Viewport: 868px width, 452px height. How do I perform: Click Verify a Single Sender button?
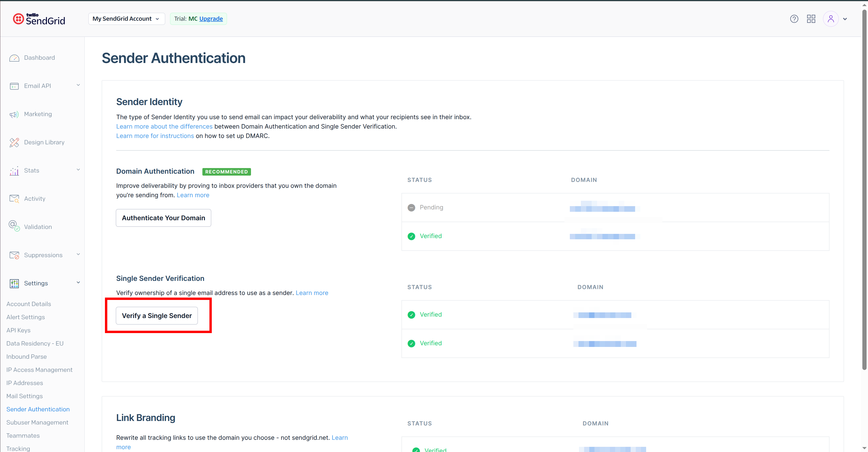[157, 316]
